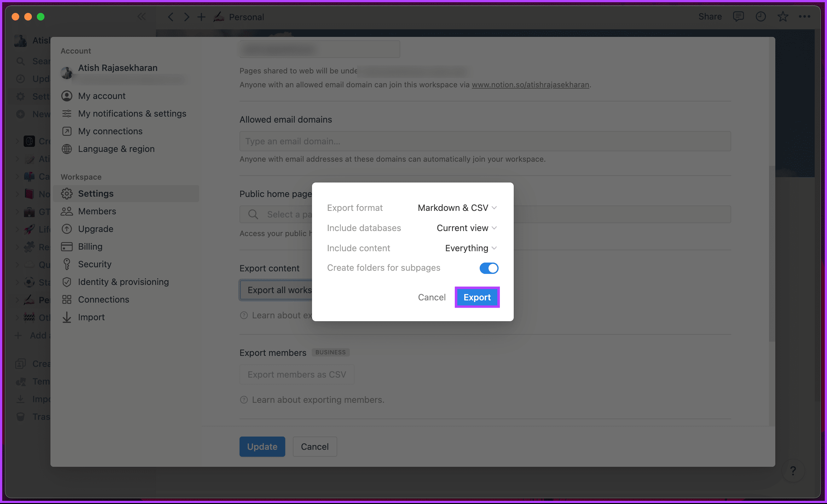Viewport: 827px width, 504px height.
Task: Click the search magnifier icon in sidebar
Action: 20,61
